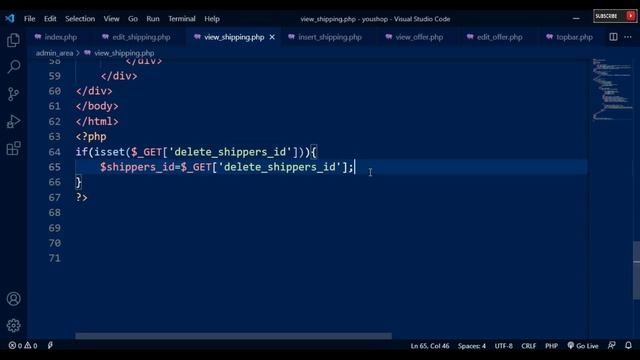Click the <?php opening tag
Screen dimensions: 640x360
point(91,137)
